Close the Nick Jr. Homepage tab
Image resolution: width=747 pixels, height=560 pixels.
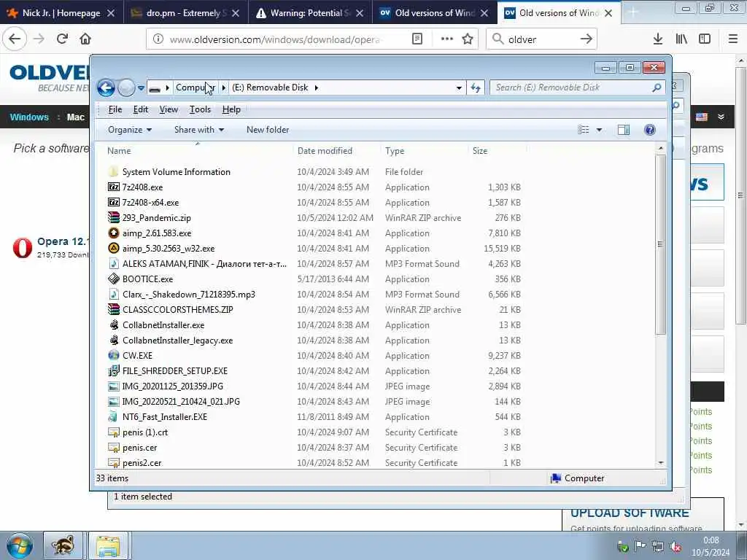[x=111, y=13]
